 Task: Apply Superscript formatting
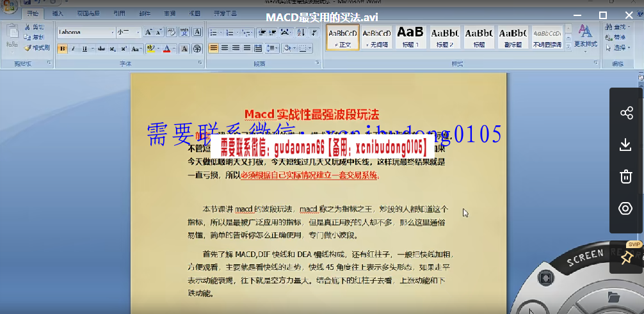pyautogui.click(x=124, y=49)
